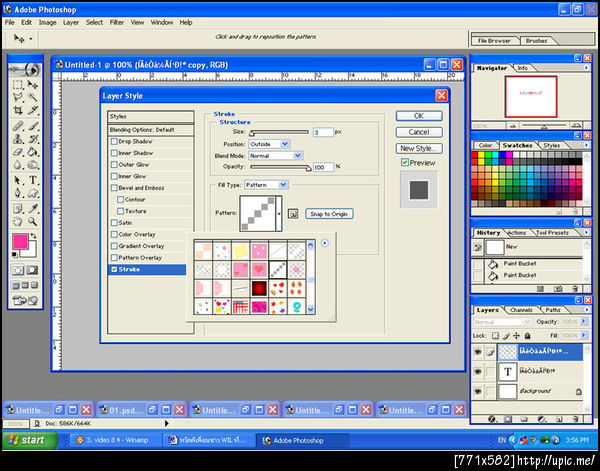Open the History panel flyout menu
The width and height of the screenshot is (600, 471).
pos(586,232)
